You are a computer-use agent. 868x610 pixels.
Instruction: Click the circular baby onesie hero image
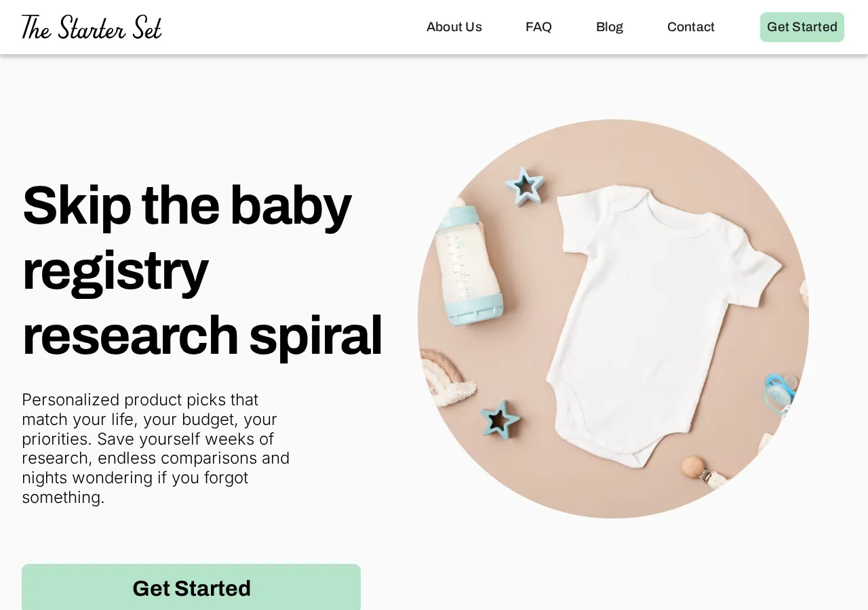pos(613,319)
